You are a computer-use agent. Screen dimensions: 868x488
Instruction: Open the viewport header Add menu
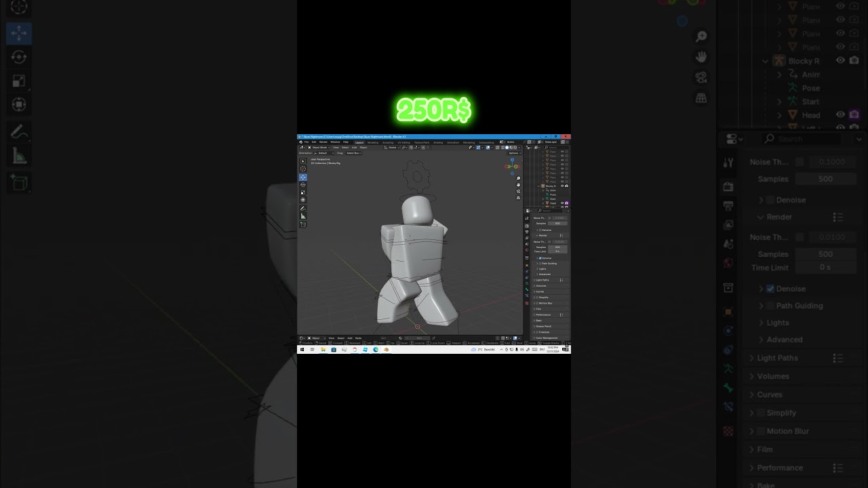click(x=354, y=148)
